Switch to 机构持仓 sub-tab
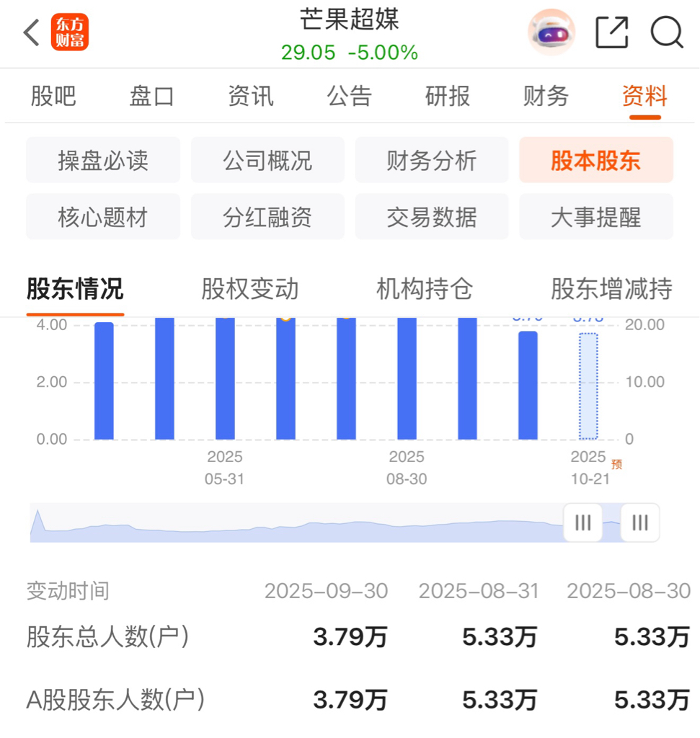700x738 pixels. pos(425,288)
